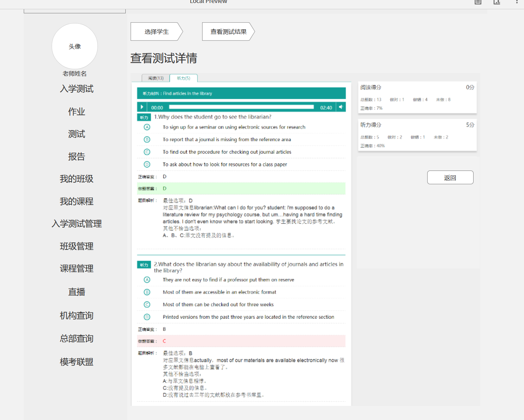Click the red 做题答案 C row
The width and height of the screenshot is (524, 420).
click(241, 341)
